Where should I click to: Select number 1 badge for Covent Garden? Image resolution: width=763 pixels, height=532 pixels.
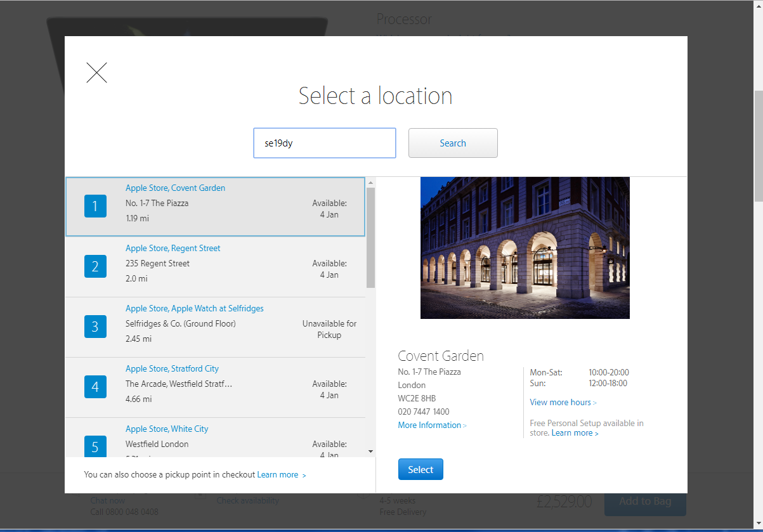point(95,206)
